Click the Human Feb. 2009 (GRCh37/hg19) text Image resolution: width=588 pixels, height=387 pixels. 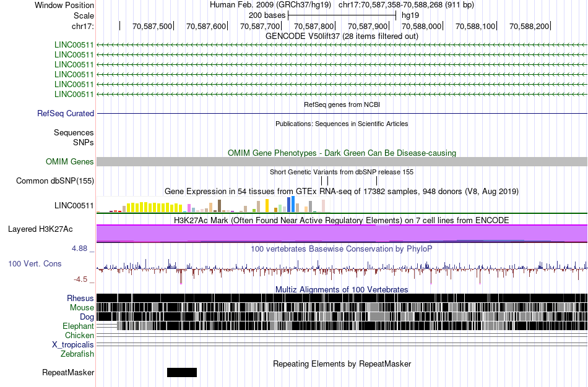[270, 5]
